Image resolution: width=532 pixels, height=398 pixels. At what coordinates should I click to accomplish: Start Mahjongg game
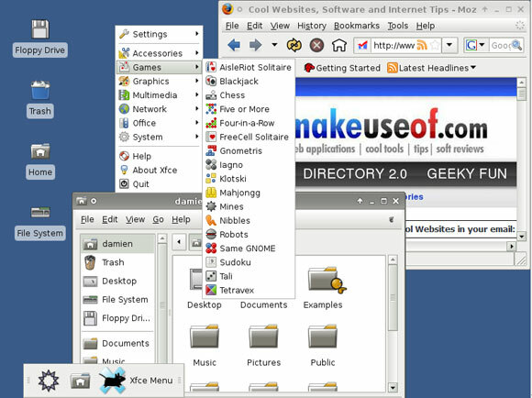click(249, 193)
